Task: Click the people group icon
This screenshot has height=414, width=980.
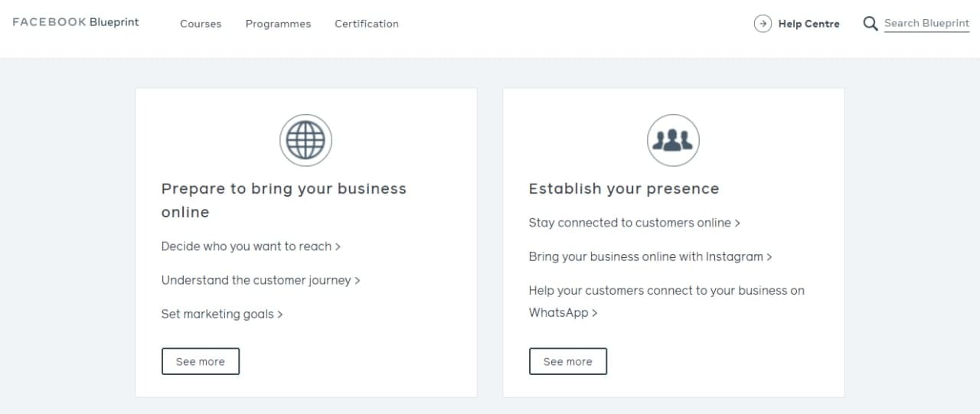Action: [673, 141]
